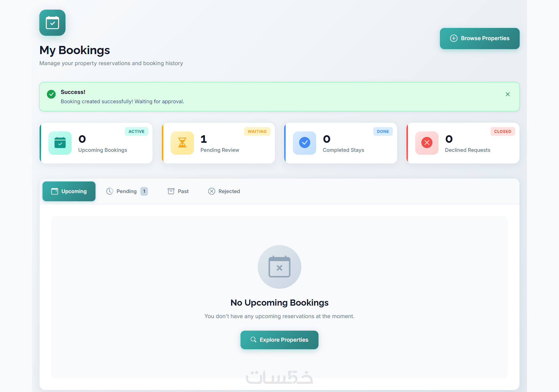
Task: Click the WAITING status badge
Action: 257,131
